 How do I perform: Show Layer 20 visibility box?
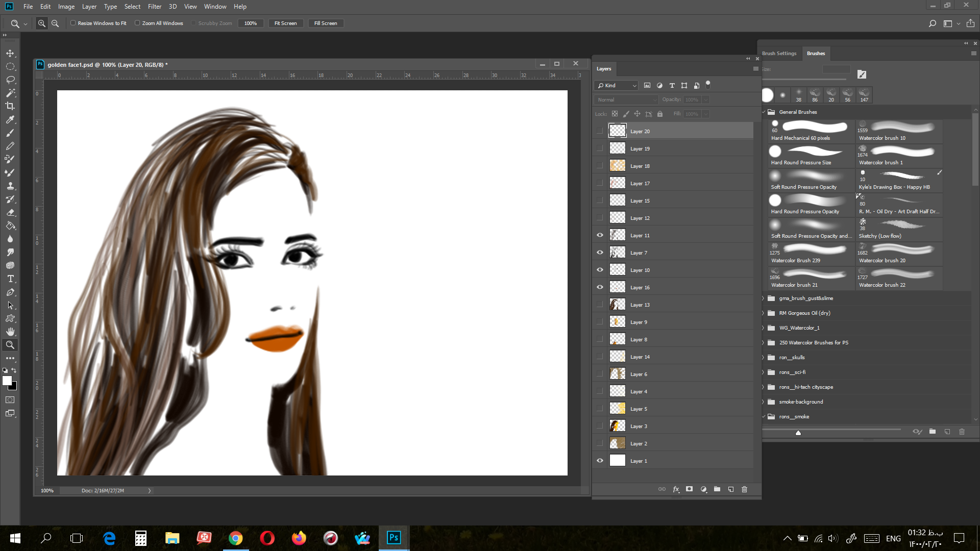[x=600, y=131]
